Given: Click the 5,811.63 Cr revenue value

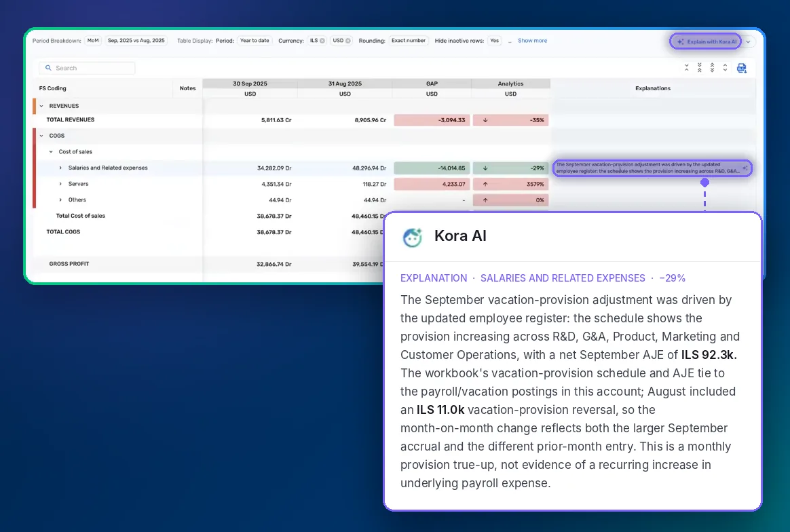Looking at the screenshot, I should [x=276, y=120].
